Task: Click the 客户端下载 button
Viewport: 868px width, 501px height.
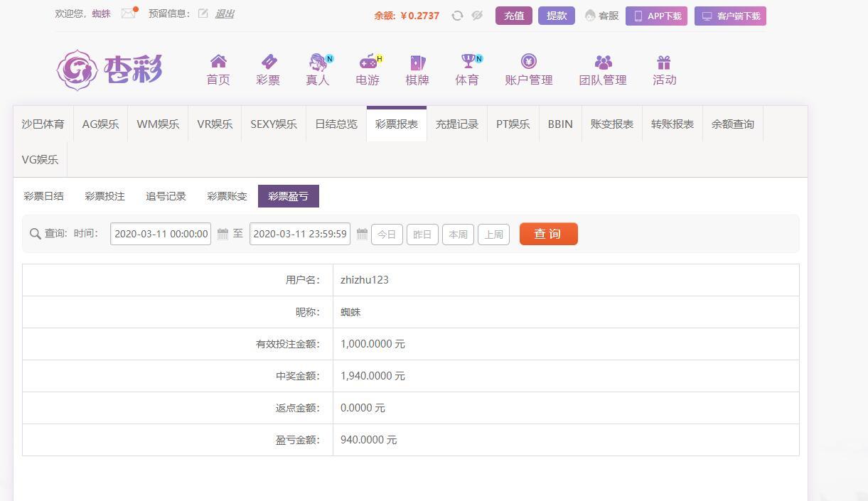Action: [730, 16]
